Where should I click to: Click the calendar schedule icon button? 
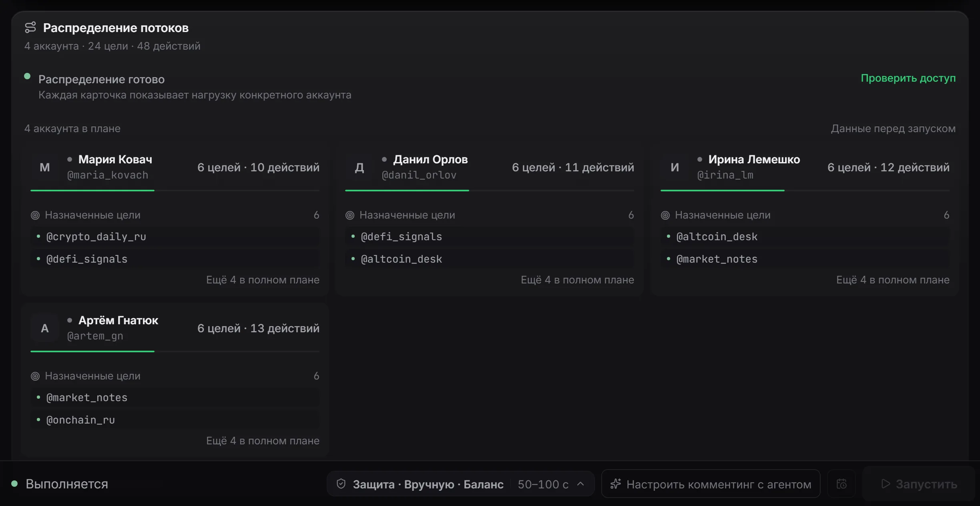coord(841,484)
